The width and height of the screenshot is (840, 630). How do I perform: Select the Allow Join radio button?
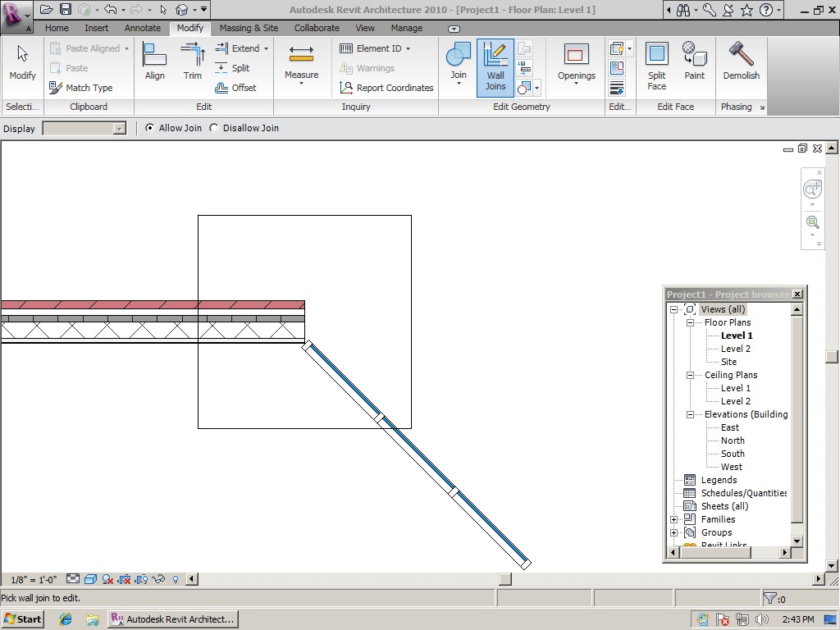(149, 127)
